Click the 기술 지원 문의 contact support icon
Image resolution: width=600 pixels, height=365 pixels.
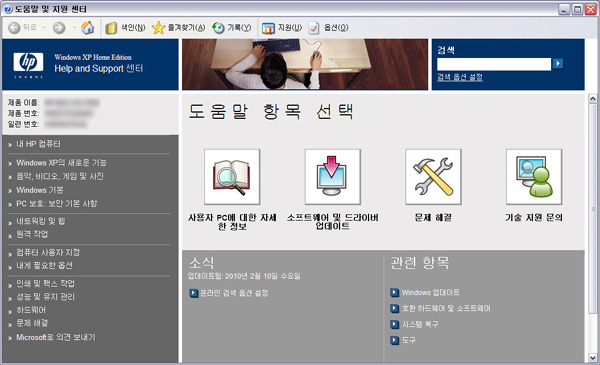[x=534, y=177]
